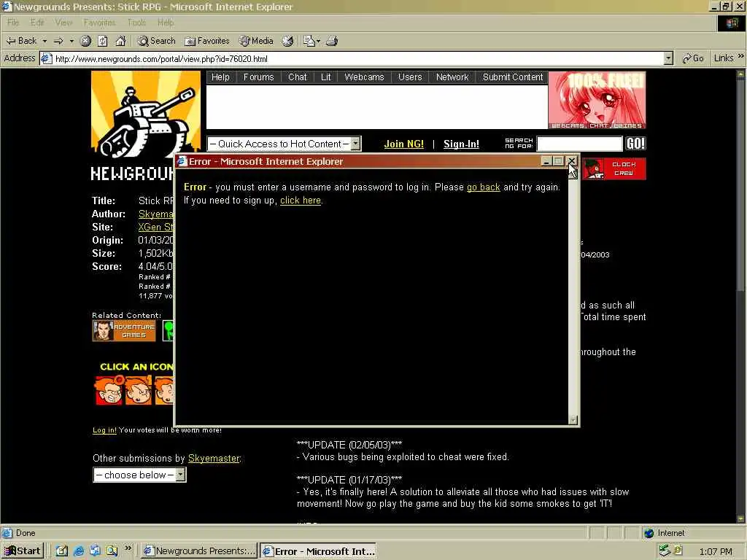The image size is (747, 560).
Task: Expand the Back button history dropdown
Action: point(44,41)
